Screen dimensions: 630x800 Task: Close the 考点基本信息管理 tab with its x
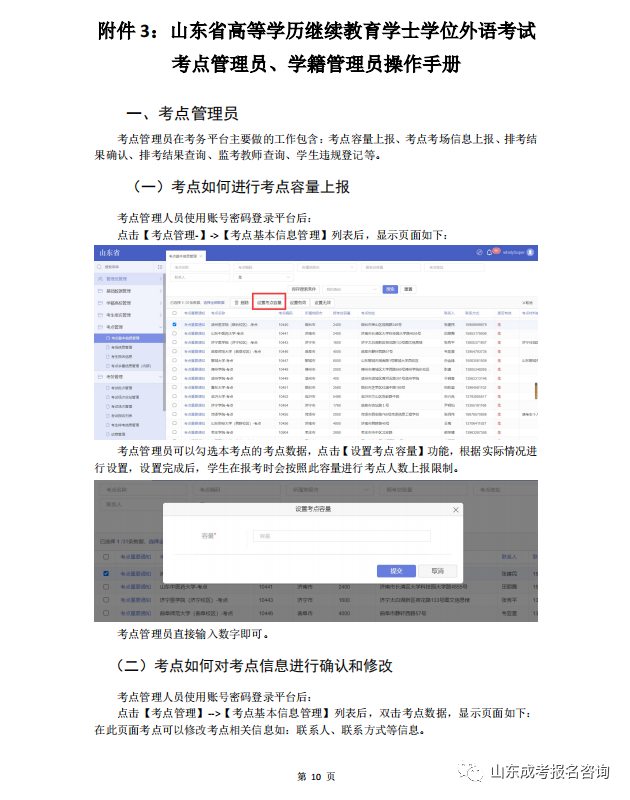201,256
